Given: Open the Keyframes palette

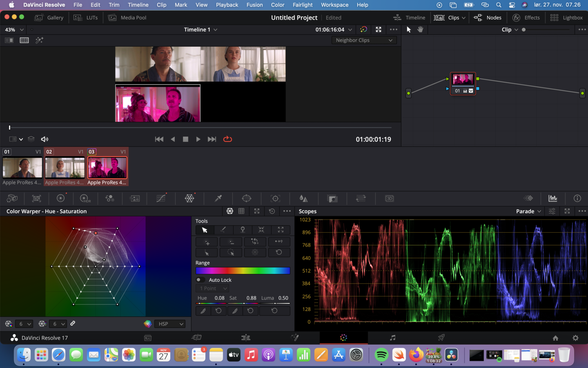Looking at the screenshot, I should pyautogui.click(x=528, y=198).
